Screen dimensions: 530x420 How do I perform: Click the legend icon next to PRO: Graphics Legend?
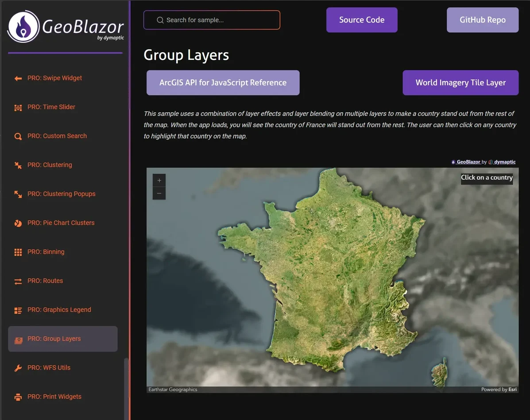18,310
